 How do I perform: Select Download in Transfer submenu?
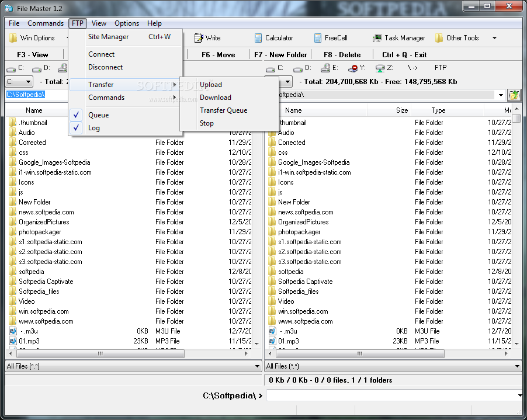229,98
